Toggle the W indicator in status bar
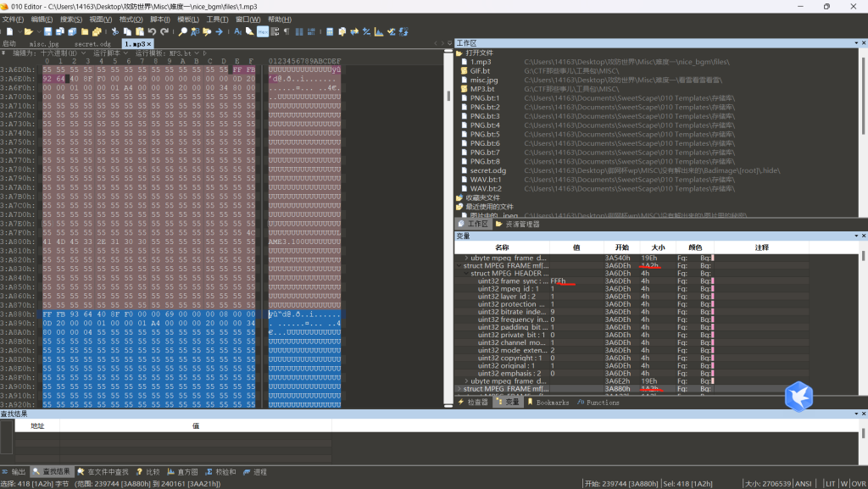 (x=844, y=484)
